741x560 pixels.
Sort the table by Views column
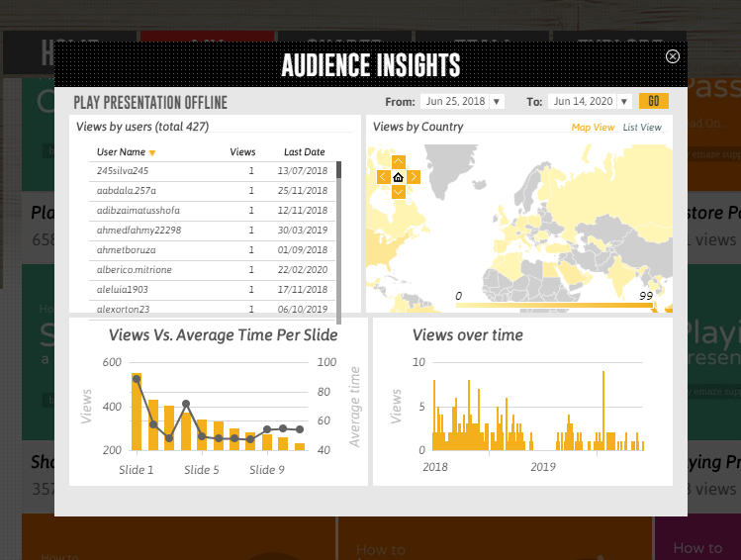[x=242, y=152]
